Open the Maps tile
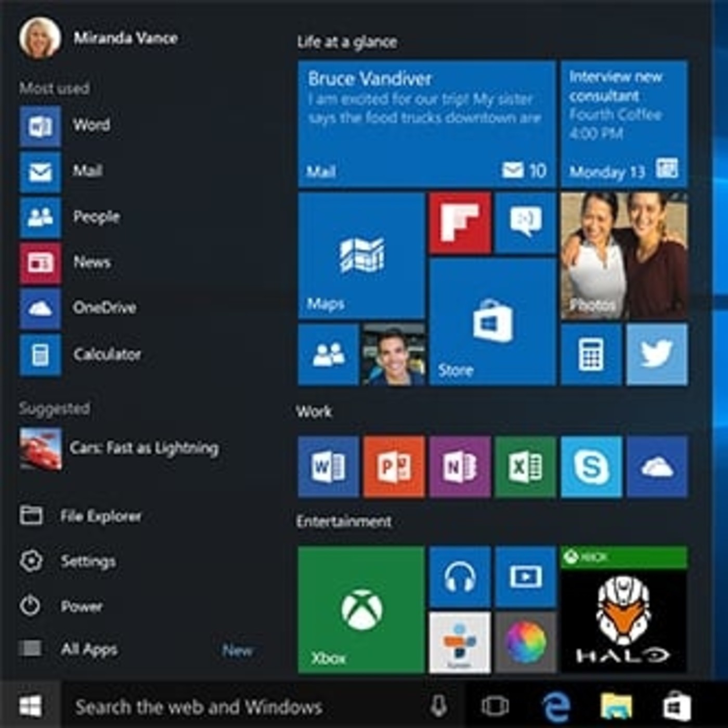The image size is (728, 728). point(361,255)
